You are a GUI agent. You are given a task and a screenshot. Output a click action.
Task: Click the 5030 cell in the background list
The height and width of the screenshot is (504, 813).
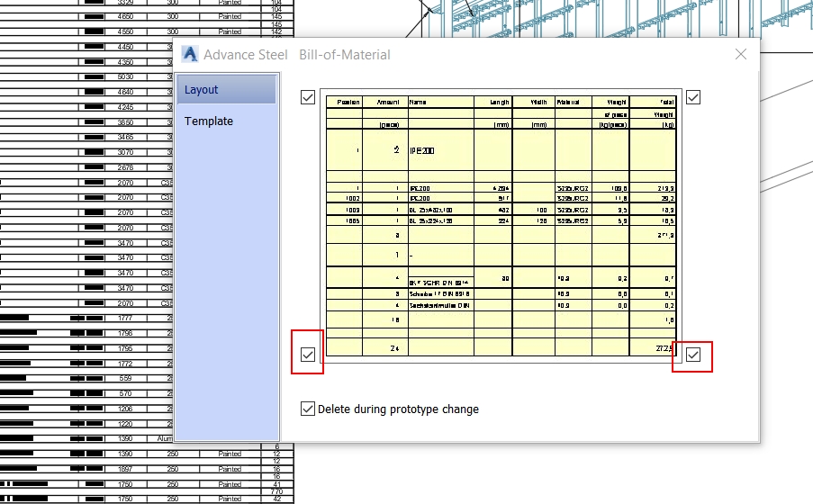click(125, 76)
